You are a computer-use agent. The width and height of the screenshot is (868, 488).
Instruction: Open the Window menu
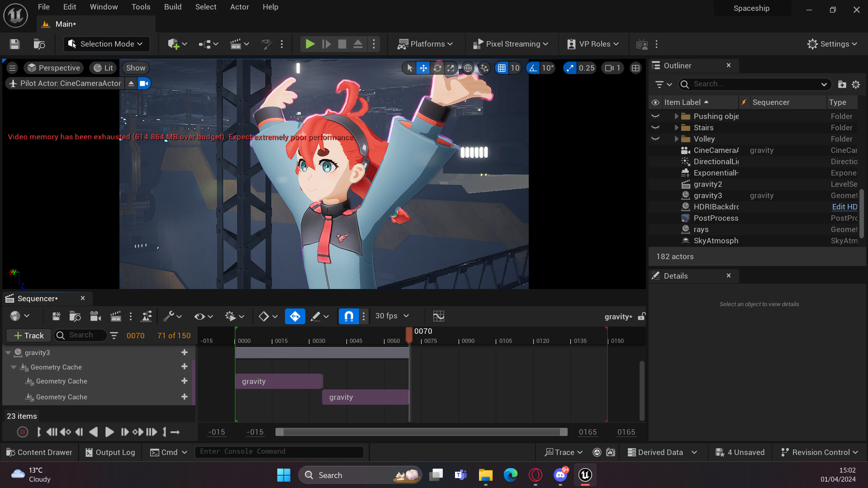(x=104, y=7)
